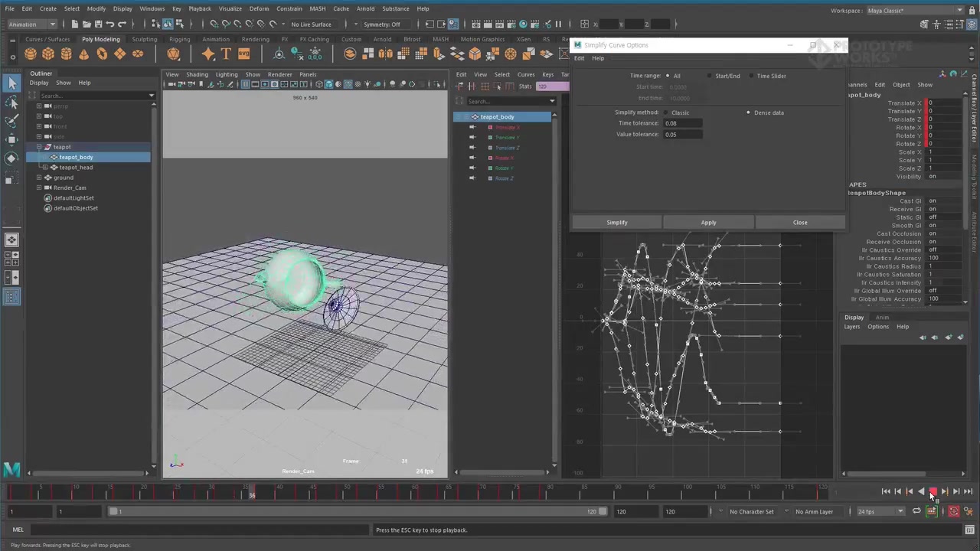Select the polygon Type text tool
This screenshot has width=980, height=551.
[x=226, y=54]
